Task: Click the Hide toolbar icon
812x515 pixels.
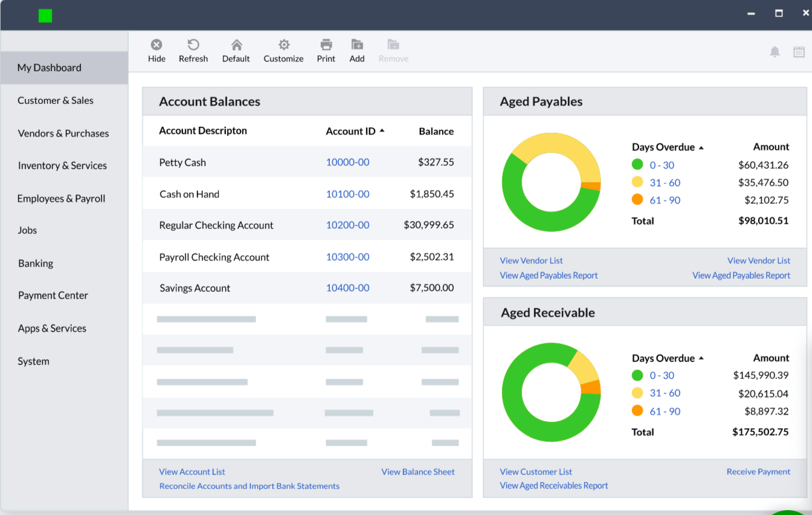Action: 156,45
